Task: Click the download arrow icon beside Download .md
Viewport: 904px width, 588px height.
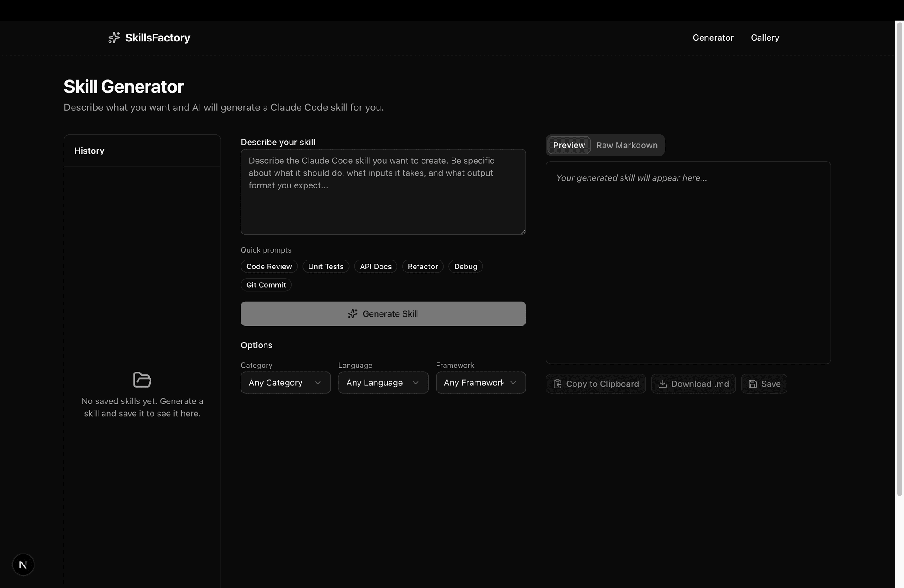Action: click(x=663, y=384)
